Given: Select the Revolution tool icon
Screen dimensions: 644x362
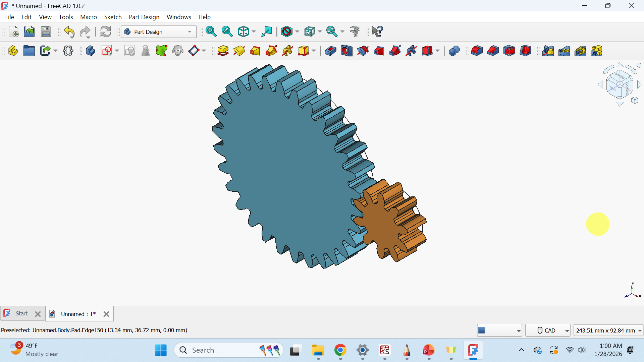Looking at the screenshot, I should pos(239,51).
